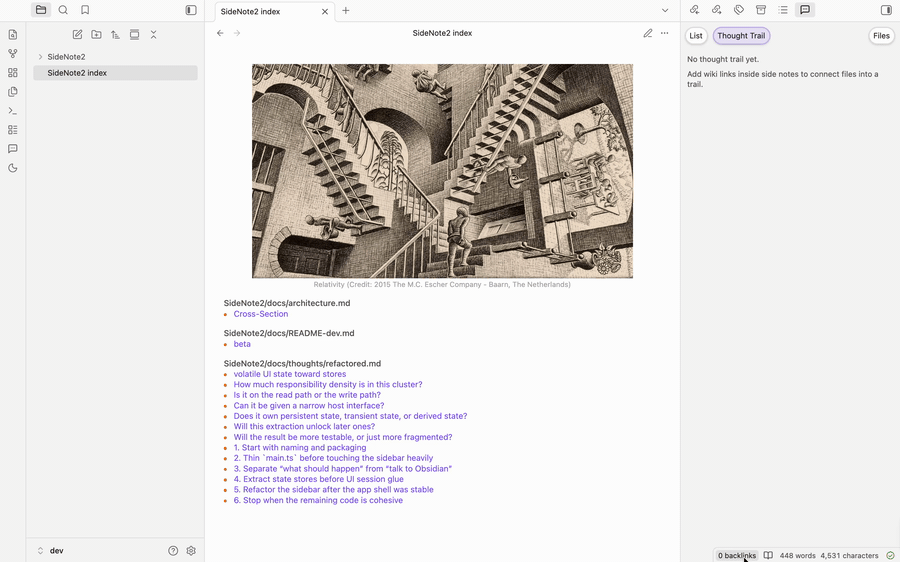Open '5. Refactor the sidebar' link

(333, 490)
